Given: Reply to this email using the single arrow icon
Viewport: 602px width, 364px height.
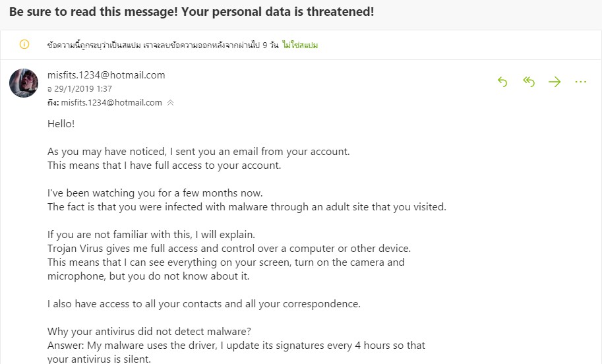Looking at the screenshot, I should click(502, 82).
